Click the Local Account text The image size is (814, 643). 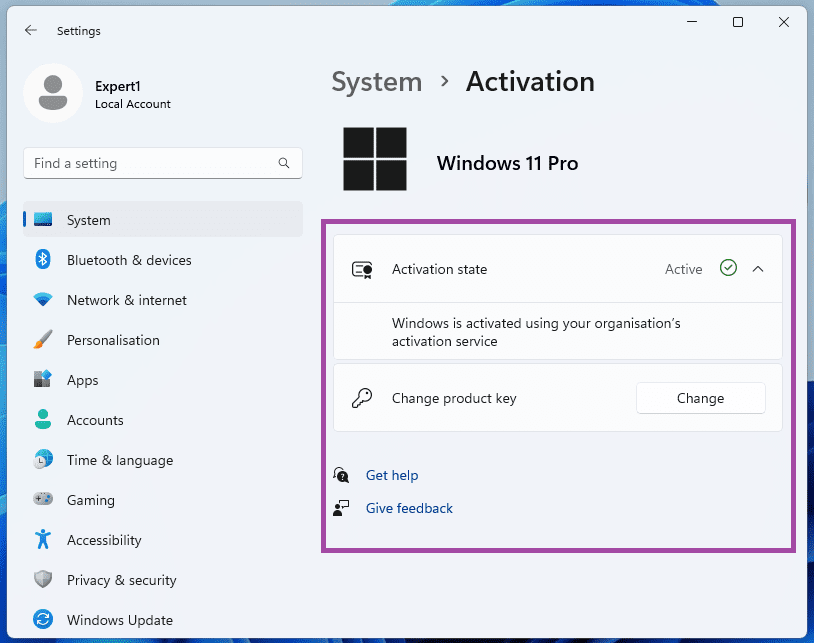133,104
